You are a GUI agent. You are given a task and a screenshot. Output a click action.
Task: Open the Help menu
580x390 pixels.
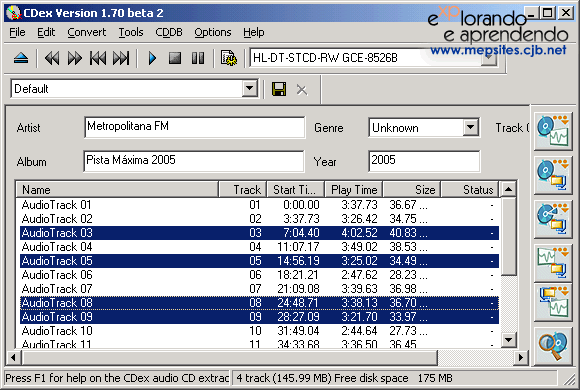[x=254, y=33]
